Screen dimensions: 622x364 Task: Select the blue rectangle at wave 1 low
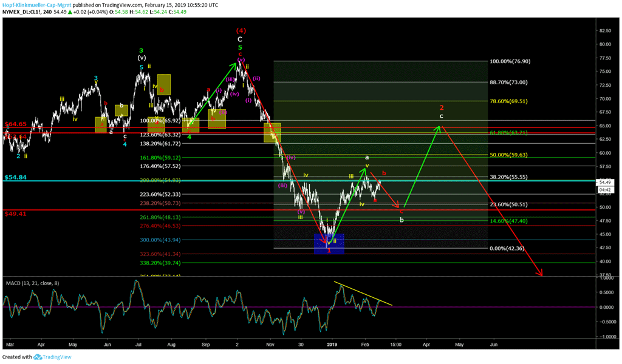(329, 244)
